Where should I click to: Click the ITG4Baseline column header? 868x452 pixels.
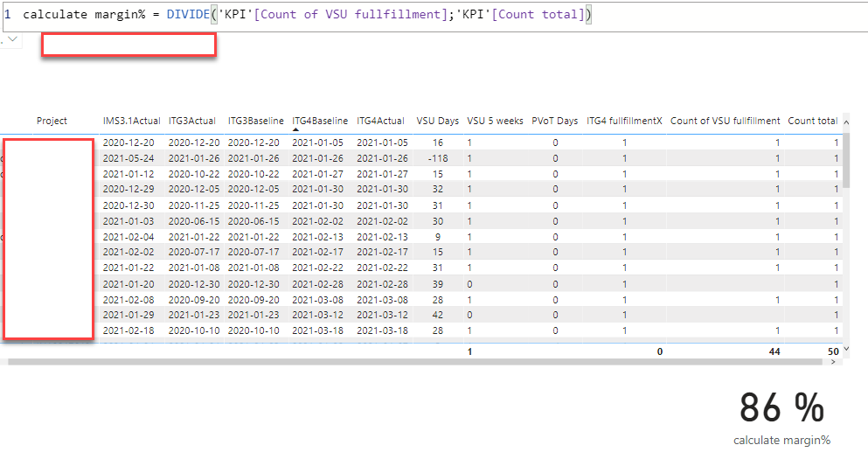(320, 121)
